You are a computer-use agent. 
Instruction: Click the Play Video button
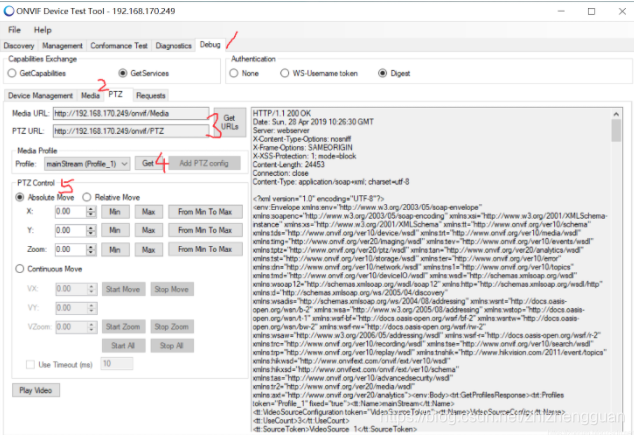pos(36,390)
